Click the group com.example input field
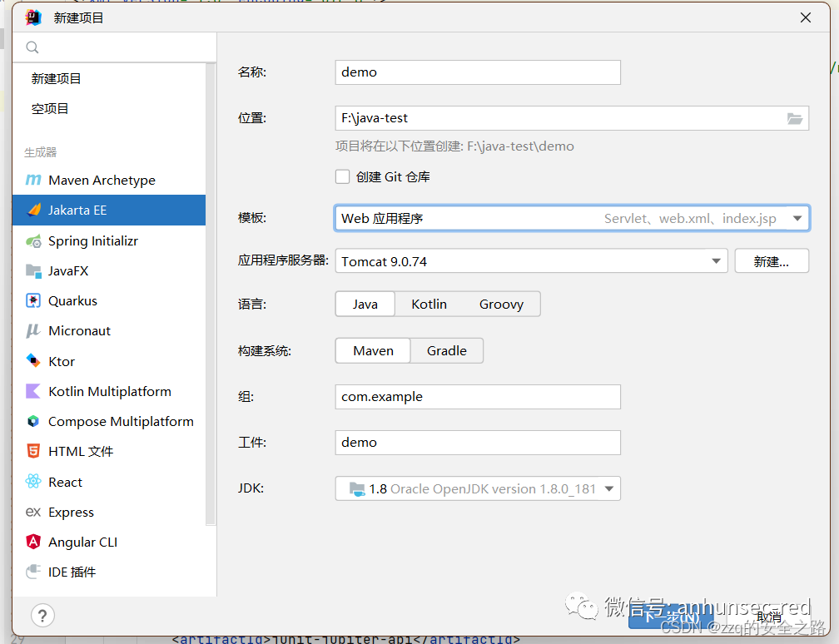The height and width of the screenshot is (644, 839). tap(478, 397)
